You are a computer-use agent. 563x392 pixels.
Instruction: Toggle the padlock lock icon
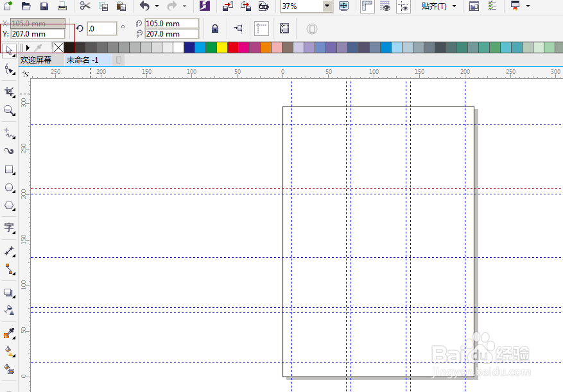(x=215, y=29)
